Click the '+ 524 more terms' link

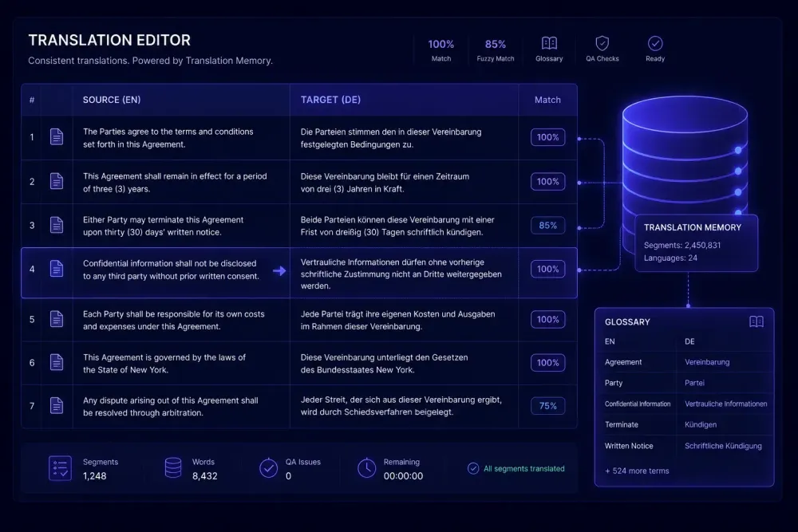pos(637,471)
